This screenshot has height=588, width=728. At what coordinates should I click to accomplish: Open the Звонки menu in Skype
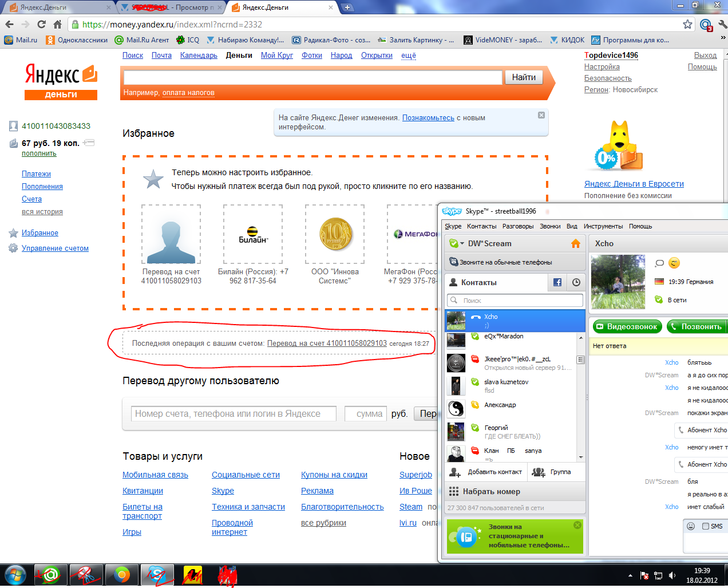click(x=550, y=226)
